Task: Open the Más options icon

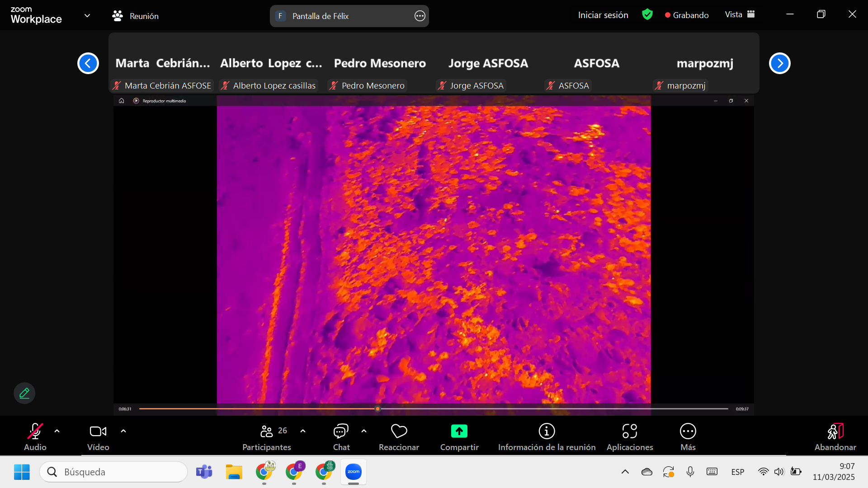Action: 688,432
